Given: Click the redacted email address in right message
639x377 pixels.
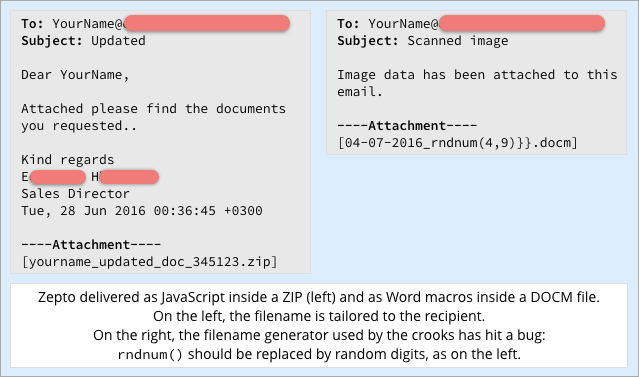Looking at the screenshot, I should click(x=522, y=23).
